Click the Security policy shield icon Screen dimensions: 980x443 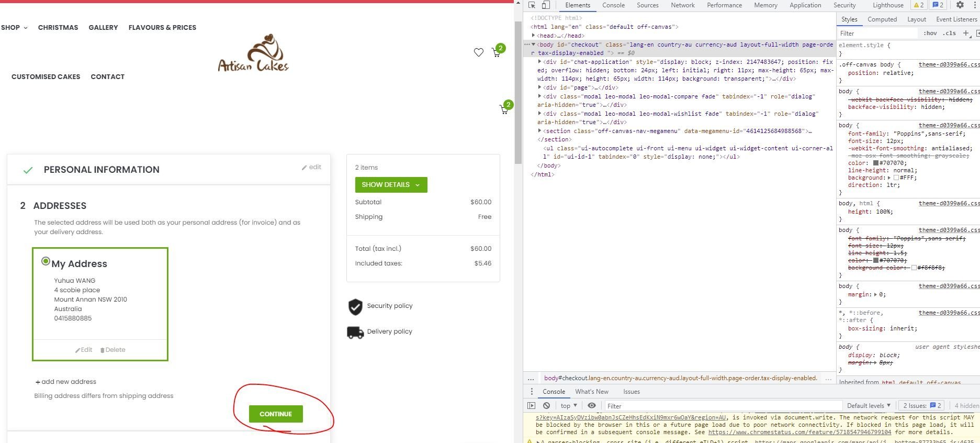pos(355,306)
